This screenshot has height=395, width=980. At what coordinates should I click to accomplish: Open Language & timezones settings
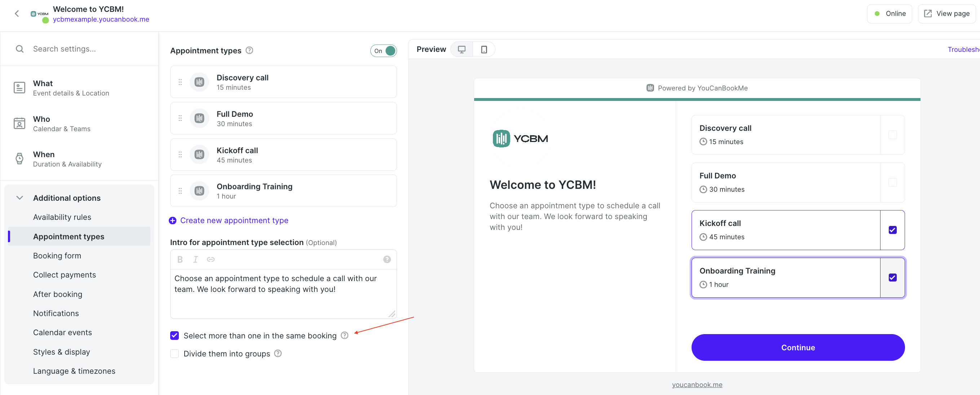[74, 371]
